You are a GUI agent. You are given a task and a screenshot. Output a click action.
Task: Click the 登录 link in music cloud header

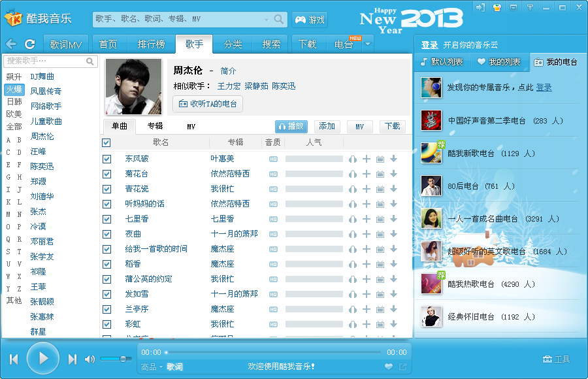click(429, 45)
